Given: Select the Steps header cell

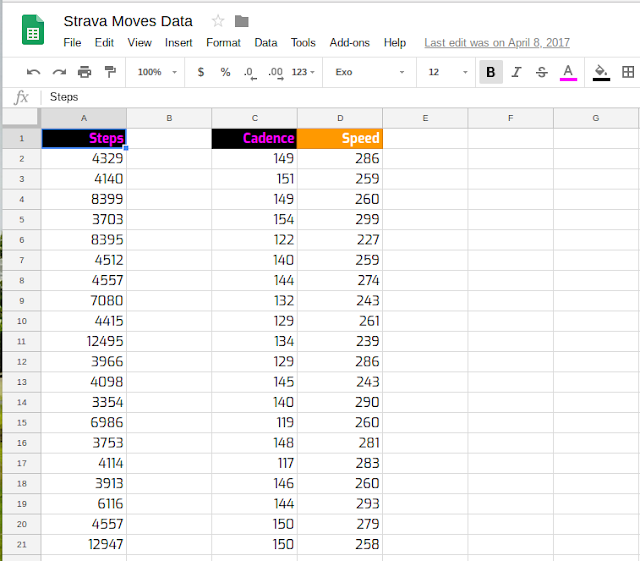Looking at the screenshot, I should tap(84, 138).
